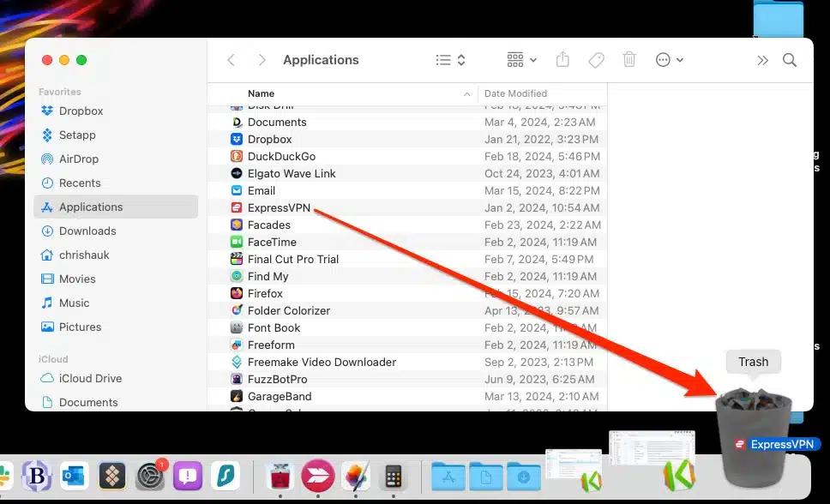This screenshot has width=830, height=504.
Task: Open the list view switcher dropdown
Action: point(450,60)
